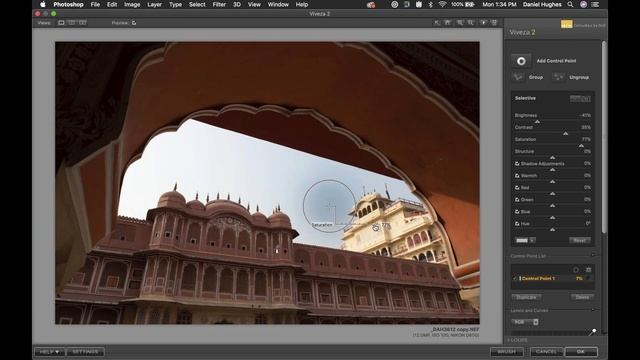The height and width of the screenshot is (360, 640).
Task: Click the lightbulb background color icon
Action: coord(483,23)
